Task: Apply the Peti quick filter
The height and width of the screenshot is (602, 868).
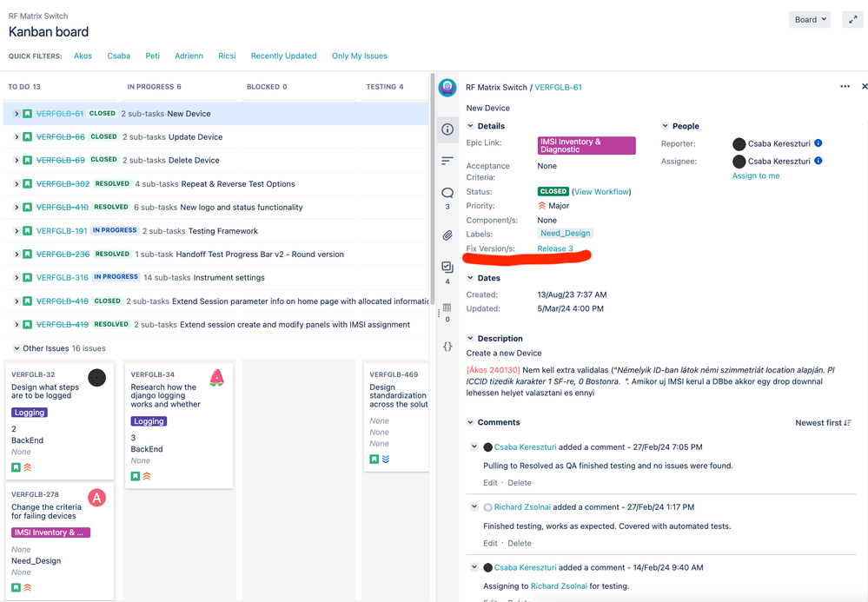Action: (x=152, y=56)
